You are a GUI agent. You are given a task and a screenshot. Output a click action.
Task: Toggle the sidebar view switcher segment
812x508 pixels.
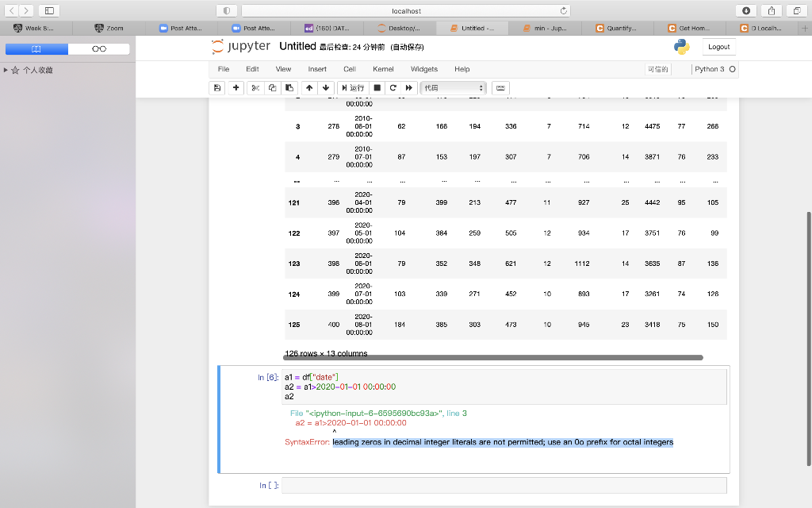tap(67, 48)
